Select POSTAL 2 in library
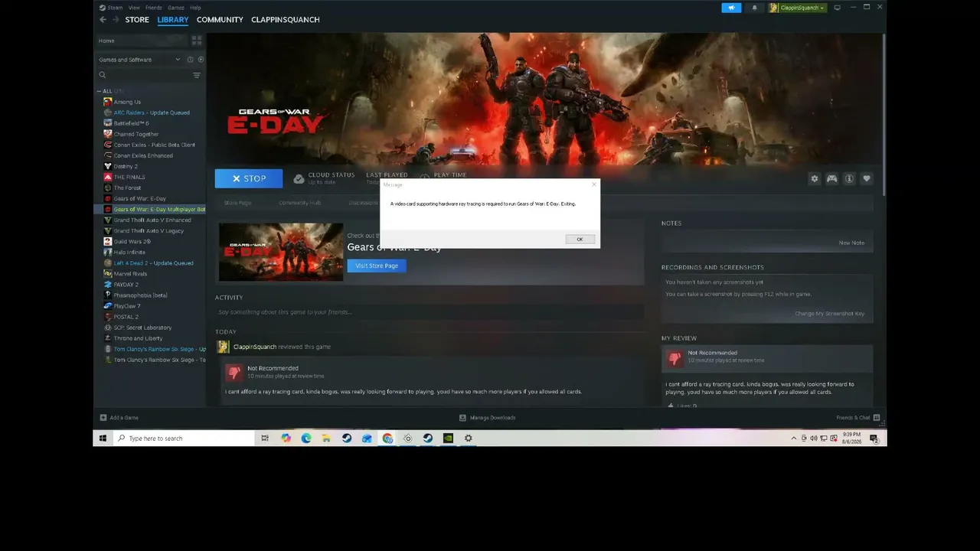Screen dimensions: 980x551 126,316
